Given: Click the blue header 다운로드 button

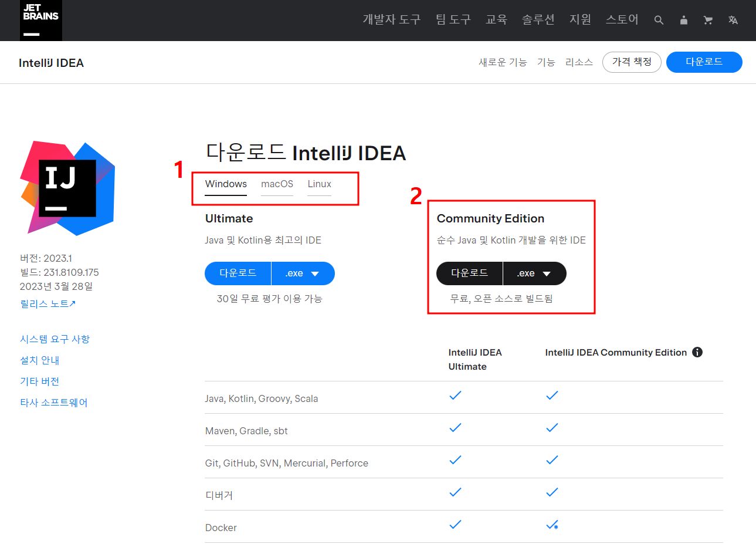Looking at the screenshot, I should [x=704, y=62].
